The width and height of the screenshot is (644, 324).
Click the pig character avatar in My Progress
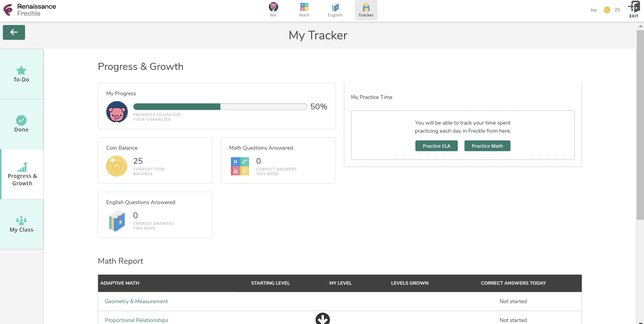[x=117, y=112]
